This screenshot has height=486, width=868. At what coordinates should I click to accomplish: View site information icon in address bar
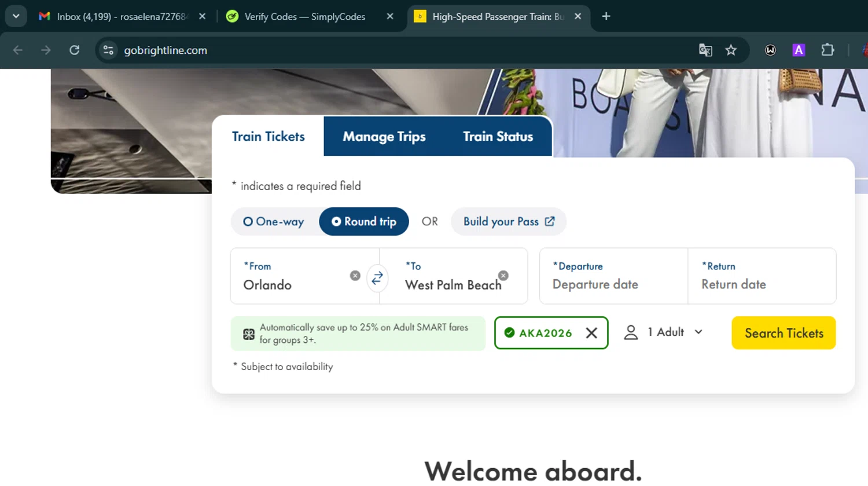[x=108, y=50]
